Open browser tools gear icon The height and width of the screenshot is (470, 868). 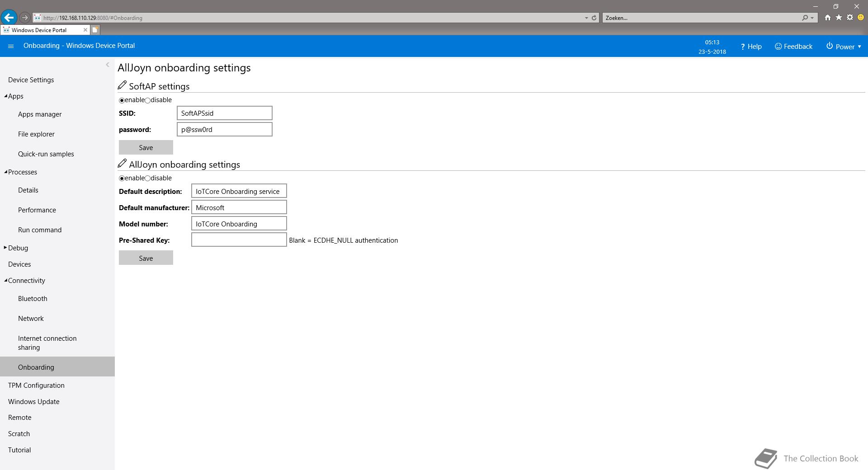(x=850, y=18)
